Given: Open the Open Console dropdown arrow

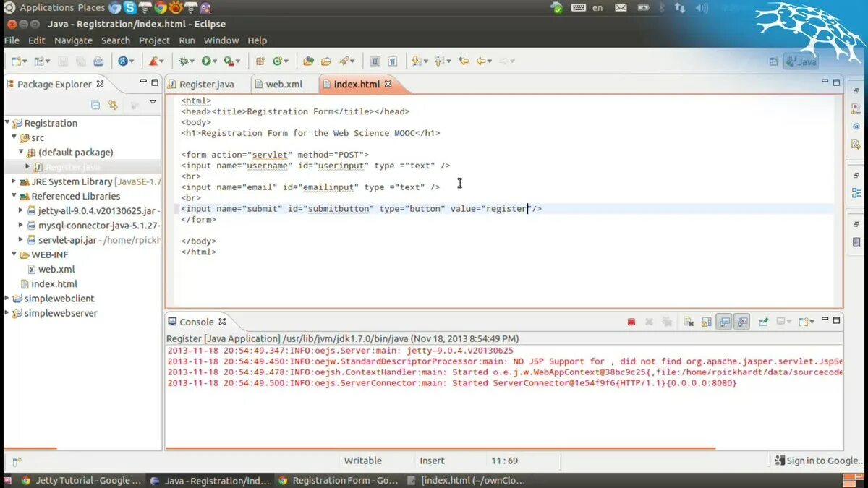Looking at the screenshot, I should 812,322.
